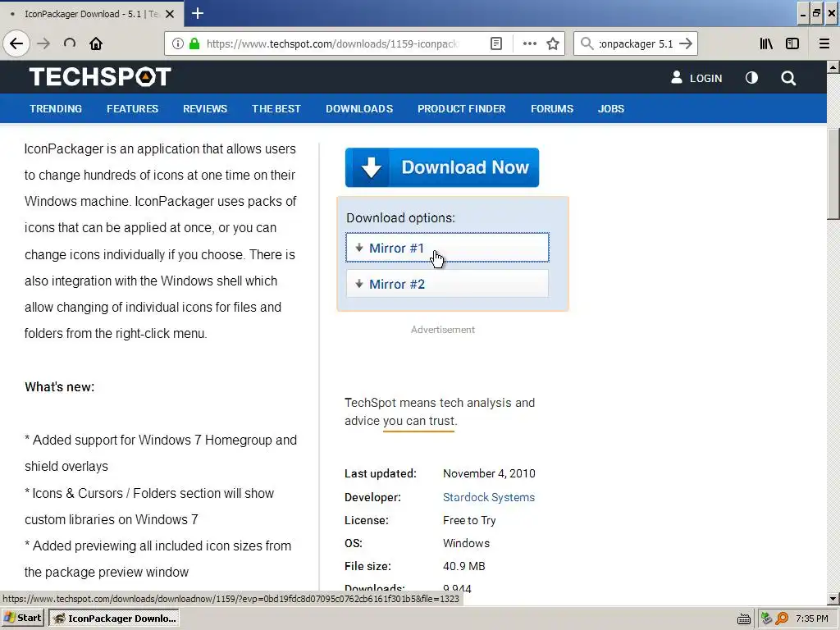This screenshot has width=840, height=630.
Task: Open THE BEST nav item
Action: click(276, 109)
